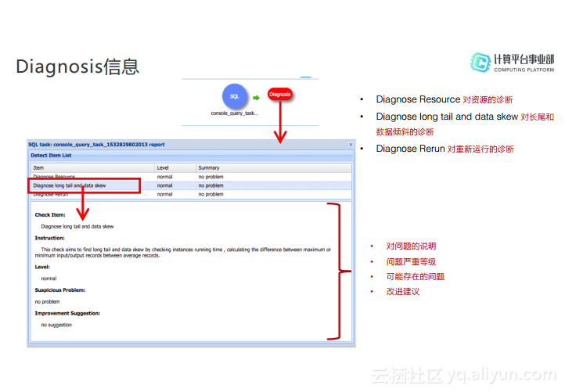This screenshot has height=392, width=565.
Task: Click the Suspicious Problem heading
Action: (60, 290)
